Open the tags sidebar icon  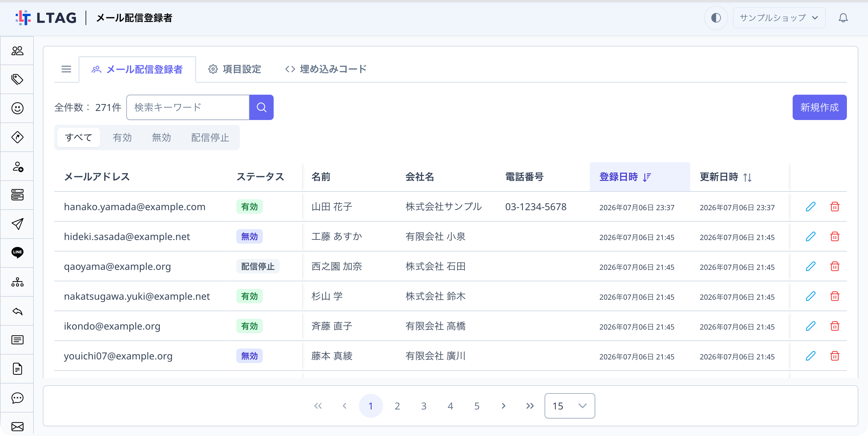17,80
